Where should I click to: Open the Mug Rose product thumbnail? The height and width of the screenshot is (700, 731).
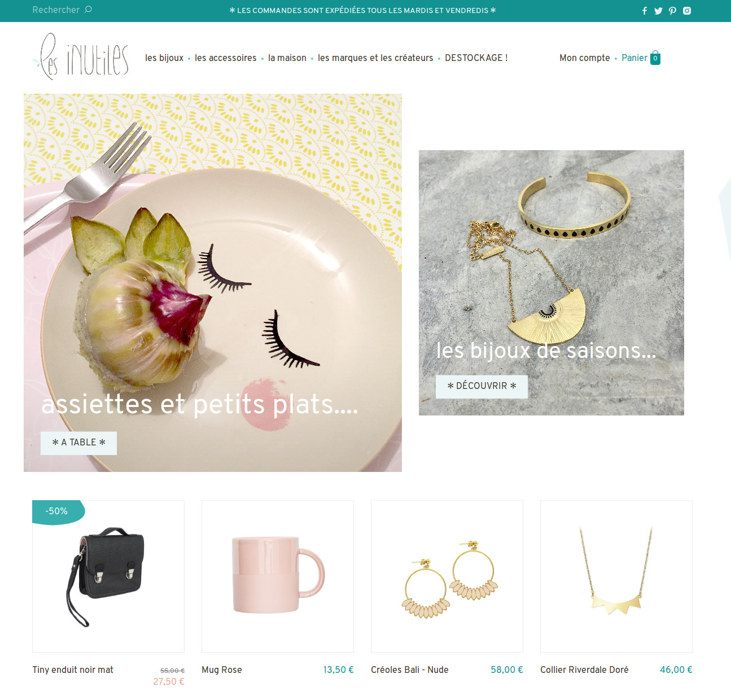(x=278, y=576)
